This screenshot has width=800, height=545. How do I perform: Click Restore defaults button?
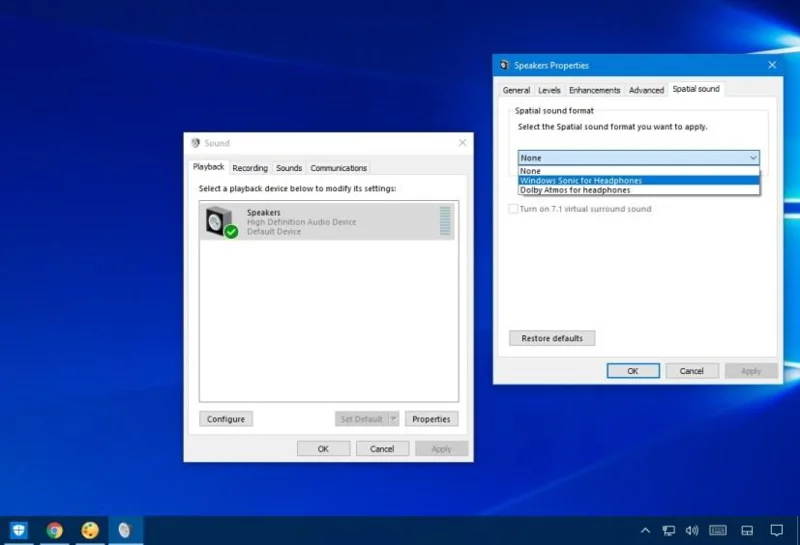point(552,338)
